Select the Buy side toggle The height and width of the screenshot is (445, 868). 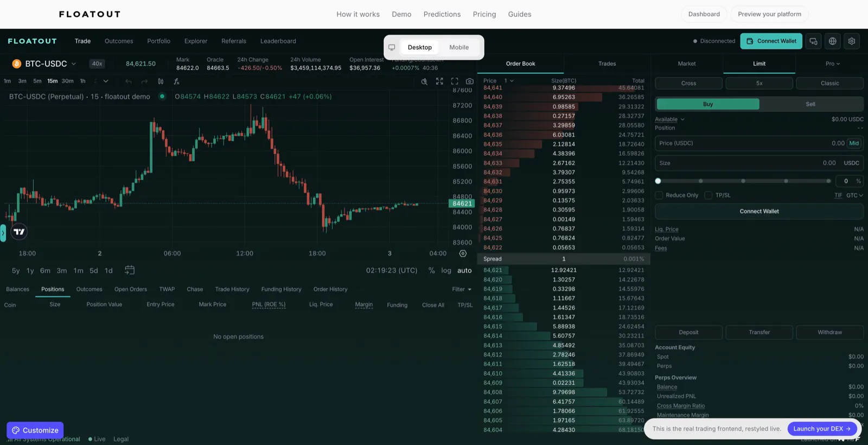pos(708,104)
